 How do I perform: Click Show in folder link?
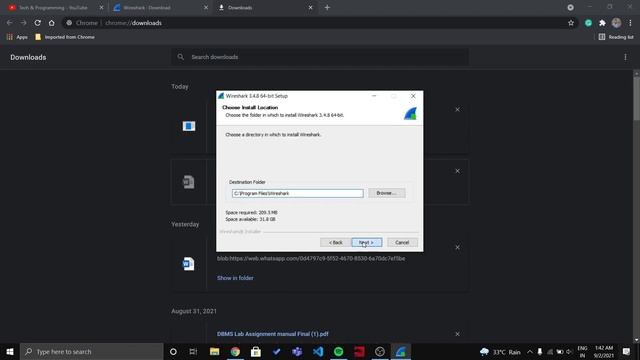(x=235, y=278)
